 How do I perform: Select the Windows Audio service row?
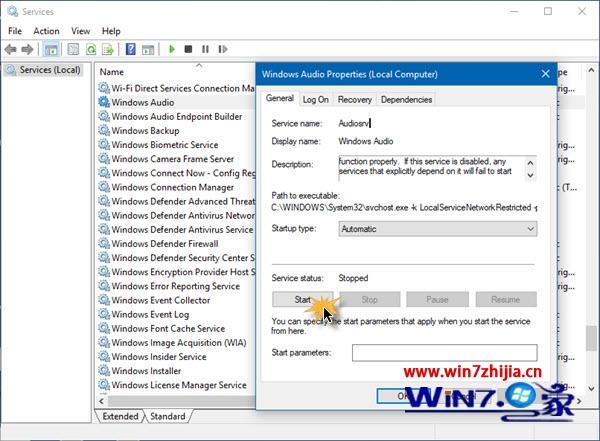(176, 102)
